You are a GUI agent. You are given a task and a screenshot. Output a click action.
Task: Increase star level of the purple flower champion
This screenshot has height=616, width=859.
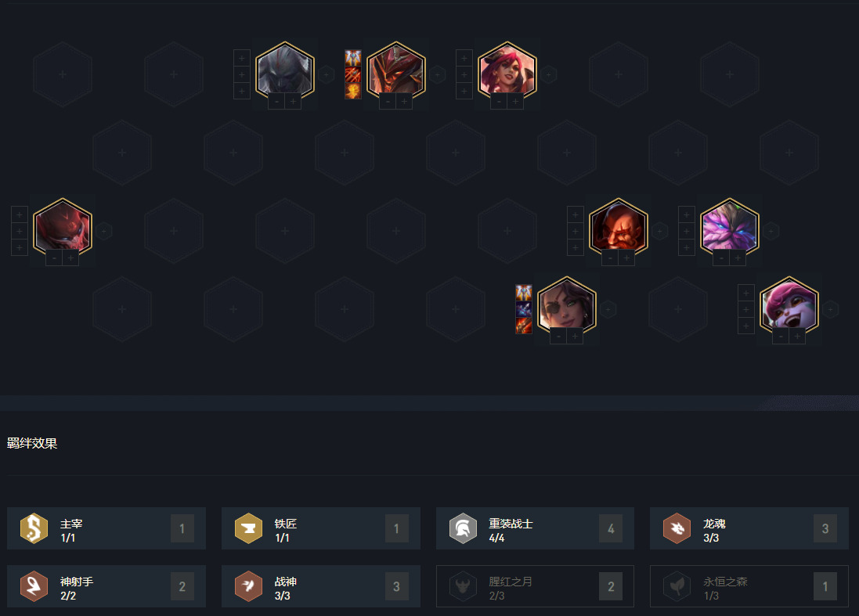[x=738, y=258]
